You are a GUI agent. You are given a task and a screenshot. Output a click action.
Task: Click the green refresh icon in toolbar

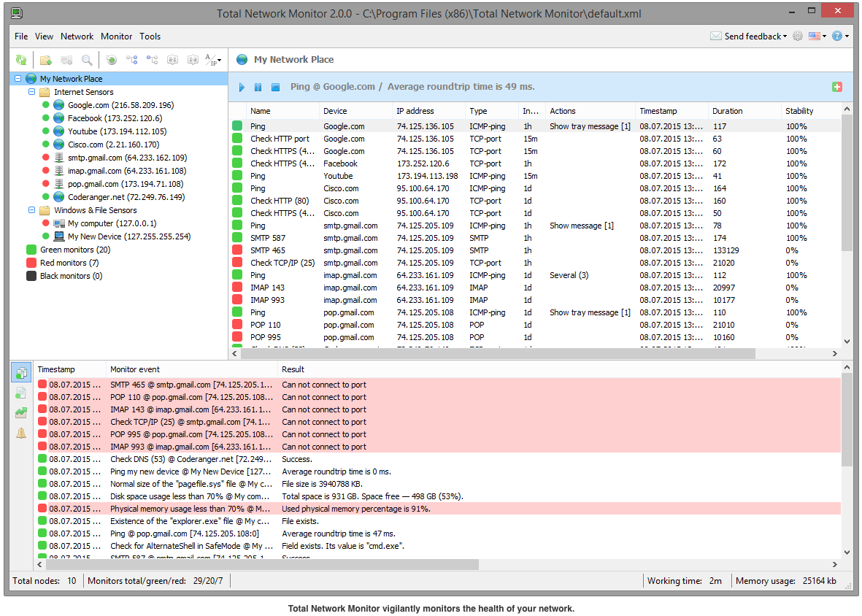click(x=21, y=60)
